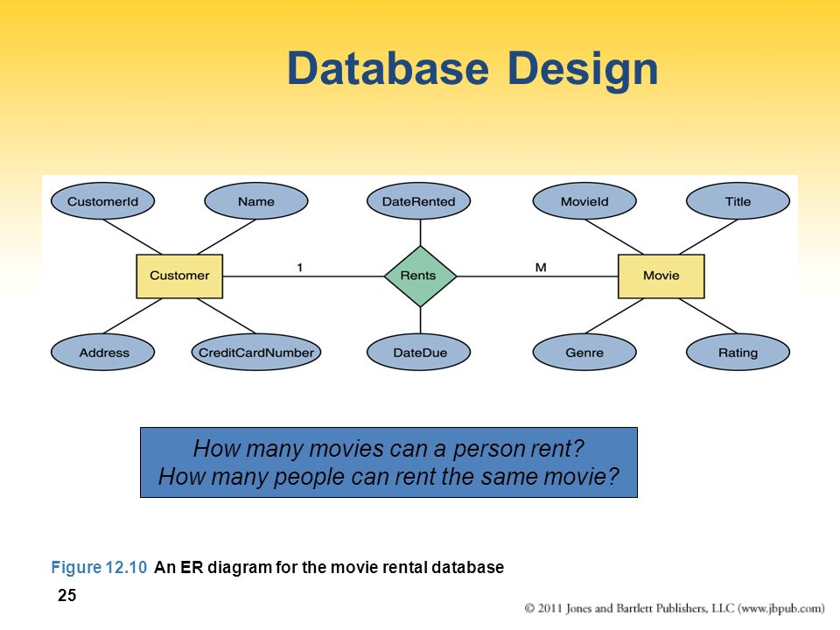
Task: Select the Customer entity rectangle
Action: (179, 276)
